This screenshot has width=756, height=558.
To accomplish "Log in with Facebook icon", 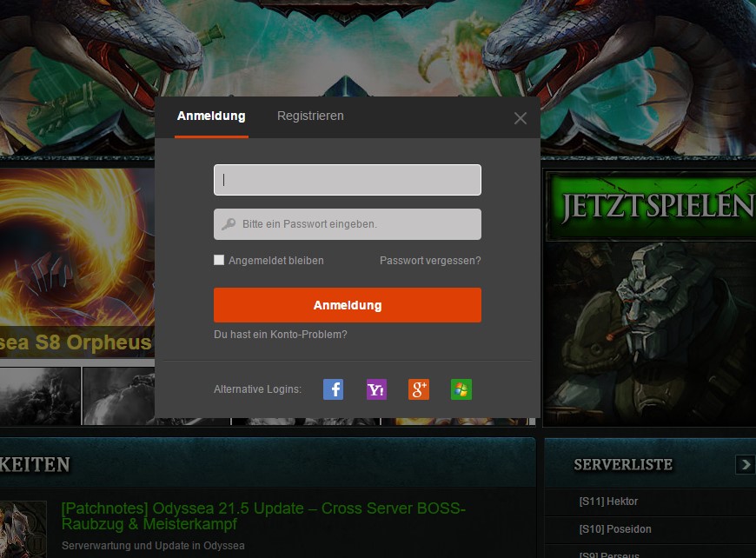I will (333, 389).
